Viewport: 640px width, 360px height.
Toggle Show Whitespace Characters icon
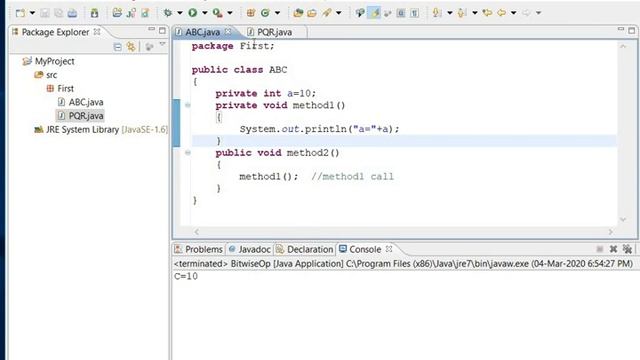(x=414, y=13)
